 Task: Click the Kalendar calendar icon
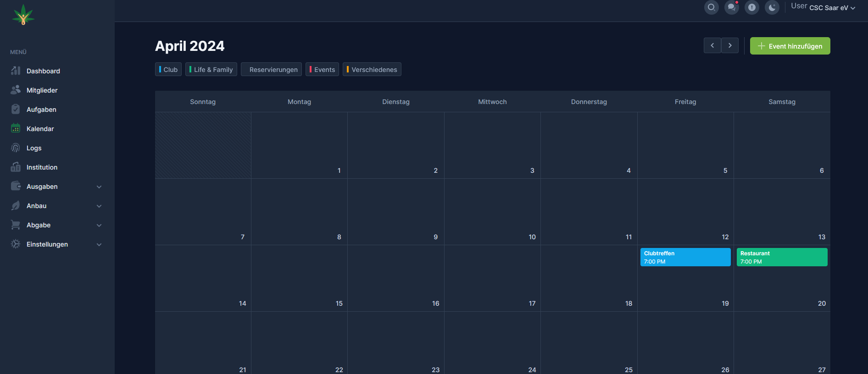point(16,128)
